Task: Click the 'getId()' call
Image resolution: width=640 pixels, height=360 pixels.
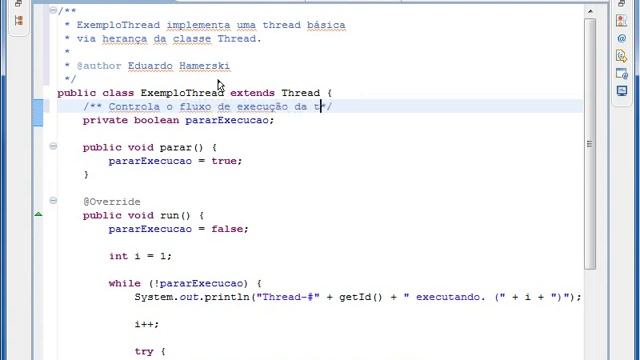Action: (x=361, y=297)
